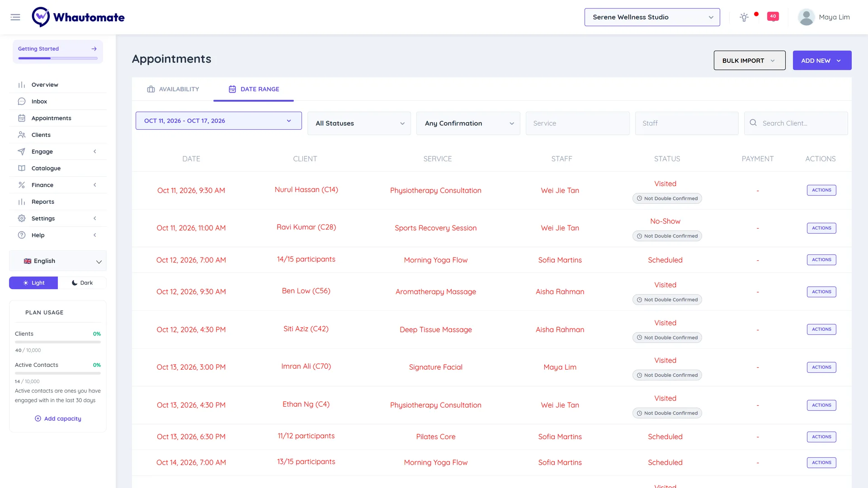The width and height of the screenshot is (868, 488).
Task: Expand the Finance submenu chevron
Action: pos(95,185)
